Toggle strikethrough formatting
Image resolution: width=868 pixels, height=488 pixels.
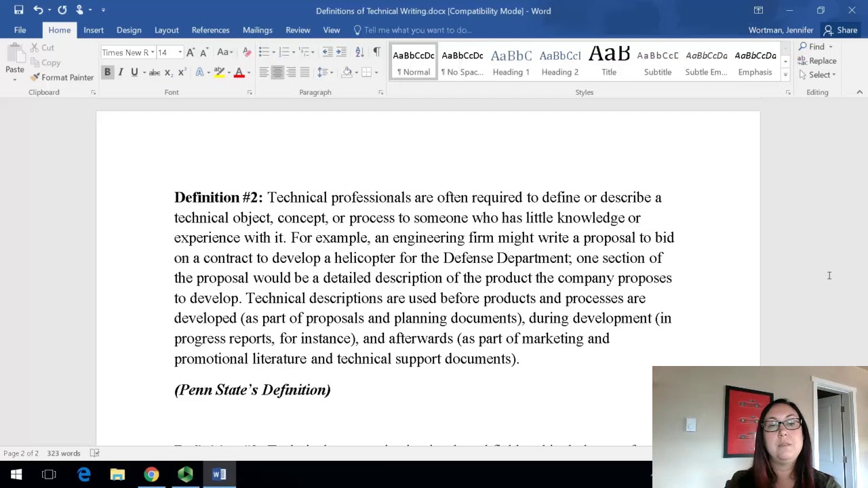[155, 73]
